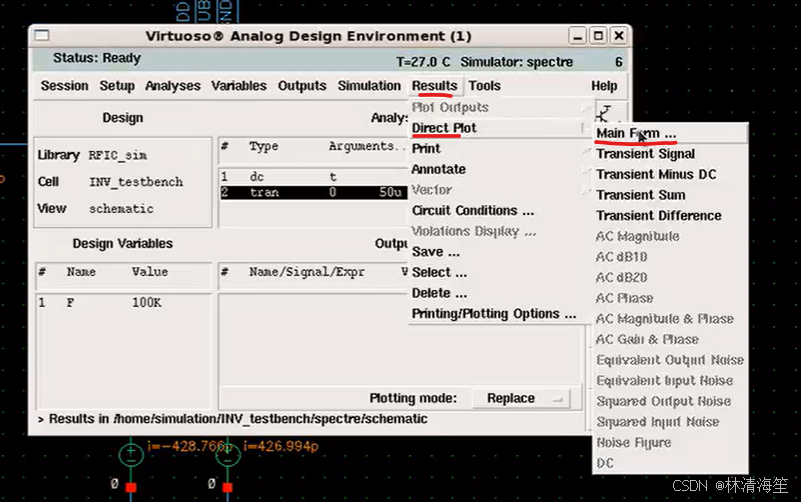The height and width of the screenshot is (502, 801).
Task: Click the schematic view name
Action: pyautogui.click(x=121, y=209)
